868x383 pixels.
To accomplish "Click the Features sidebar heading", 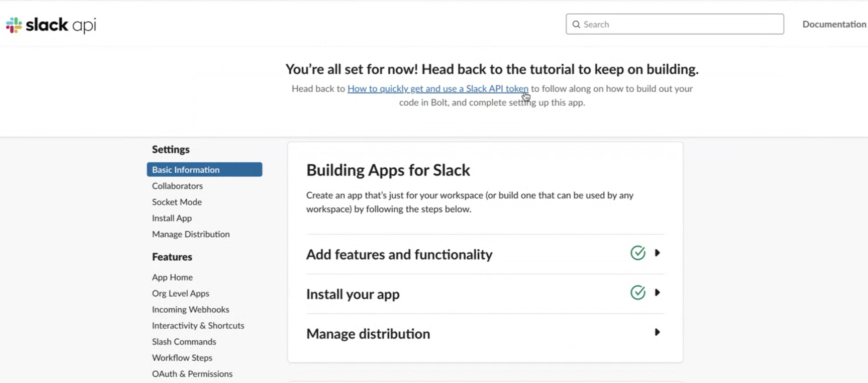I will click(x=172, y=257).
